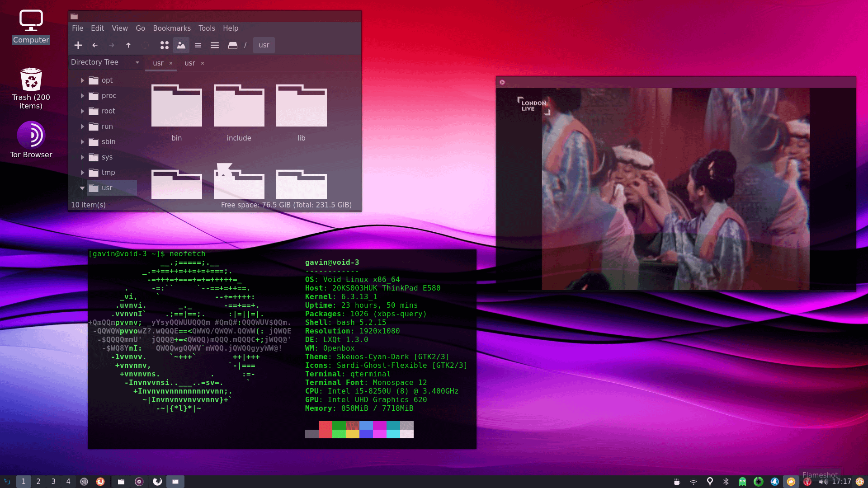The width and height of the screenshot is (868, 488).
Task: Expand the proc folder in the directory tree
Action: [82, 95]
